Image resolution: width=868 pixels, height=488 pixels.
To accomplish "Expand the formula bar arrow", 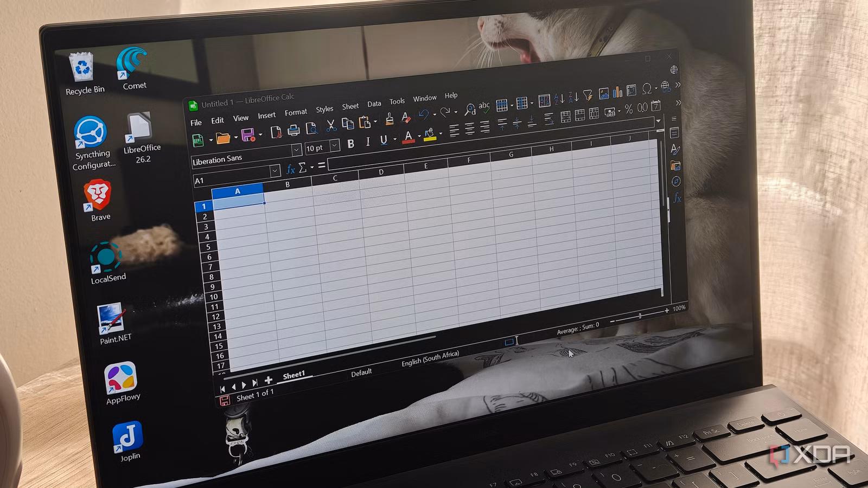I will tap(659, 121).
